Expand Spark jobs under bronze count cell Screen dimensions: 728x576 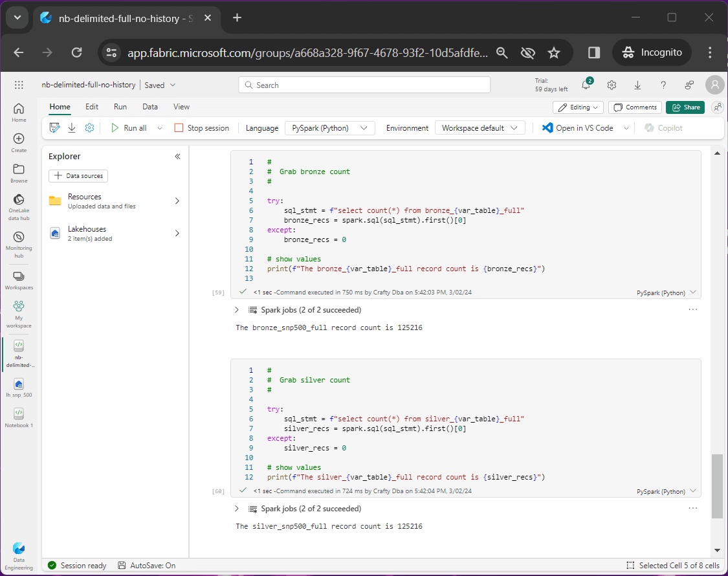(x=237, y=310)
